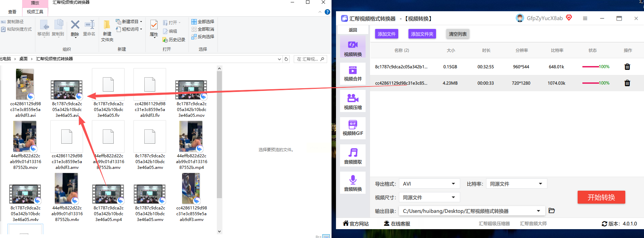Select the 44effb822d22cab99c01d1331687552b.mp4 file thumbnail

tap(191, 136)
